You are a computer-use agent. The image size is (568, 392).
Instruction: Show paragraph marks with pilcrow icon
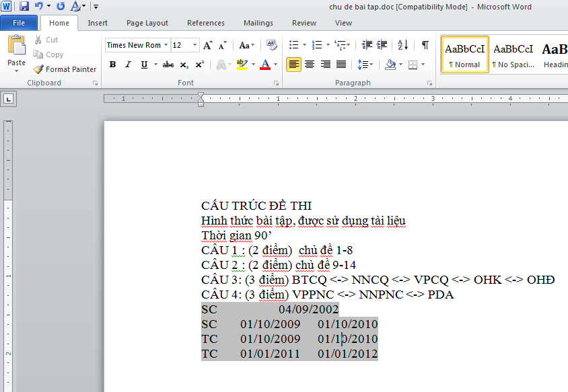[x=425, y=45]
